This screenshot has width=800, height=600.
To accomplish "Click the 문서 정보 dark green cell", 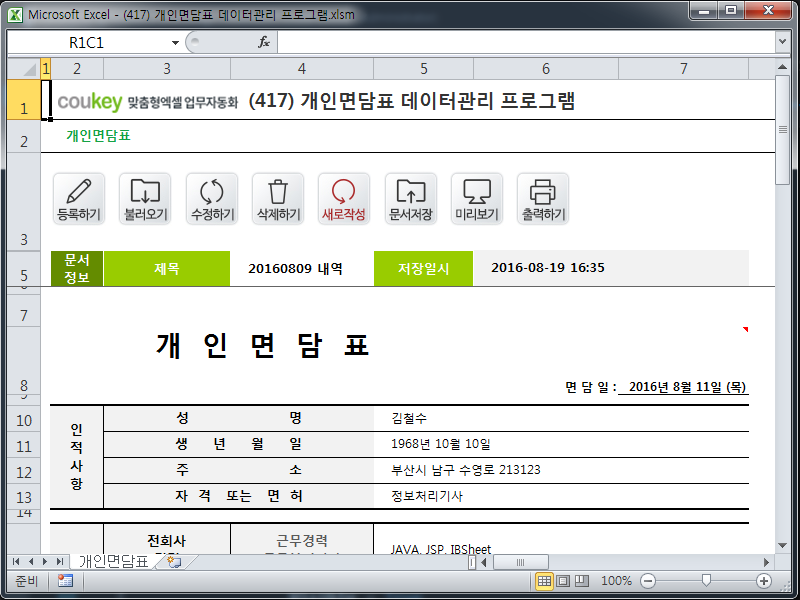I will click(77, 268).
